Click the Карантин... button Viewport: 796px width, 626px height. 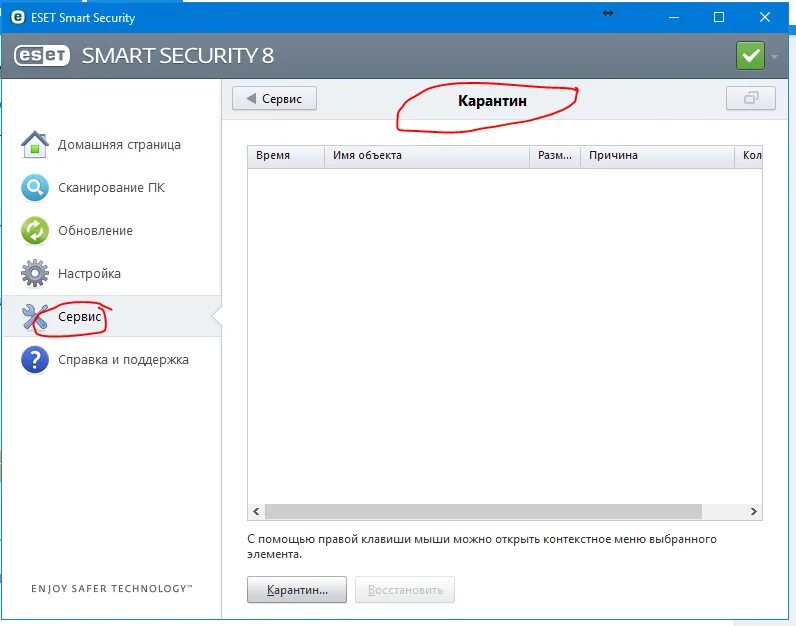click(x=297, y=590)
